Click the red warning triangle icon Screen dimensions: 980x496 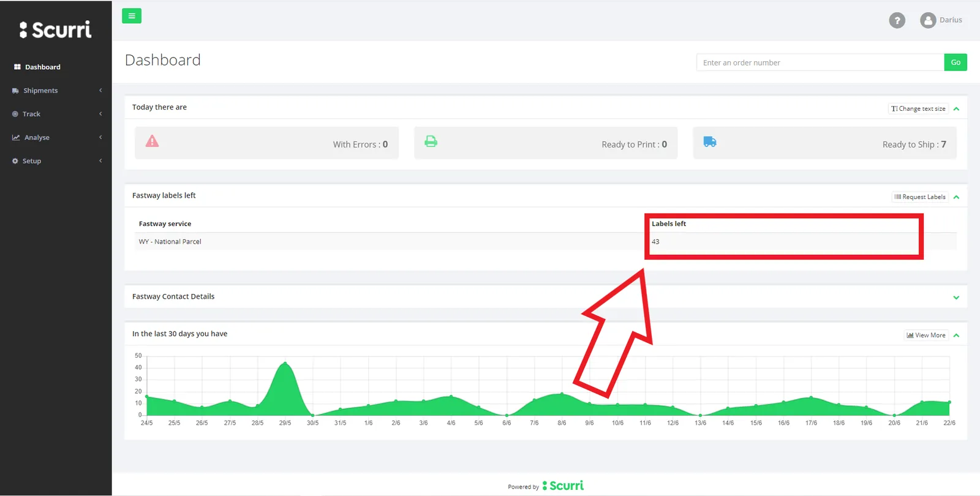(152, 141)
